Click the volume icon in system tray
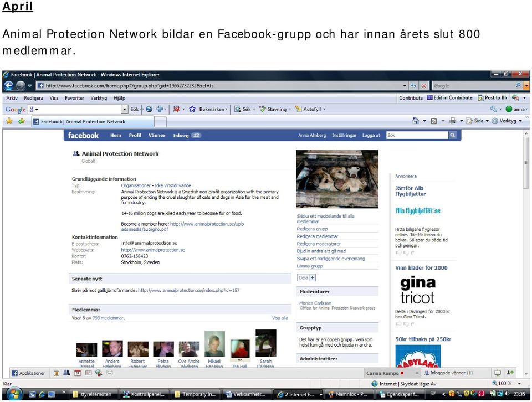The height and width of the screenshot is (402, 532). [507, 394]
